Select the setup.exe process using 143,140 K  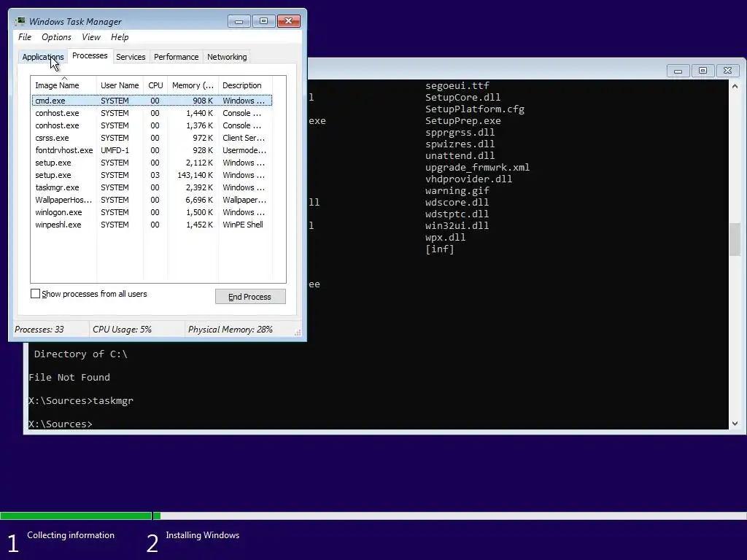point(152,175)
